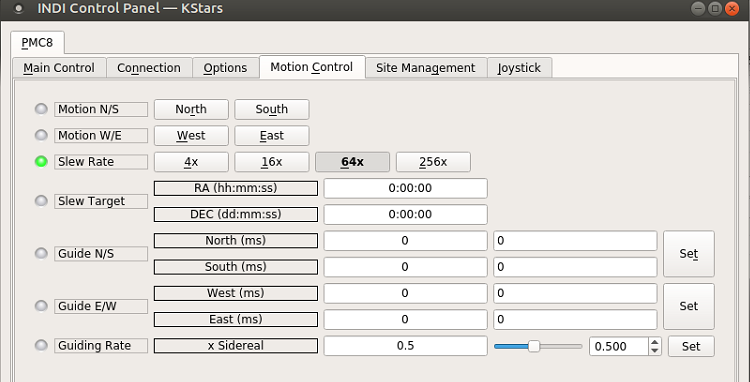The height and width of the screenshot is (382, 750).
Task: Click the Guide E/W Set button
Action: tap(689, 306)
